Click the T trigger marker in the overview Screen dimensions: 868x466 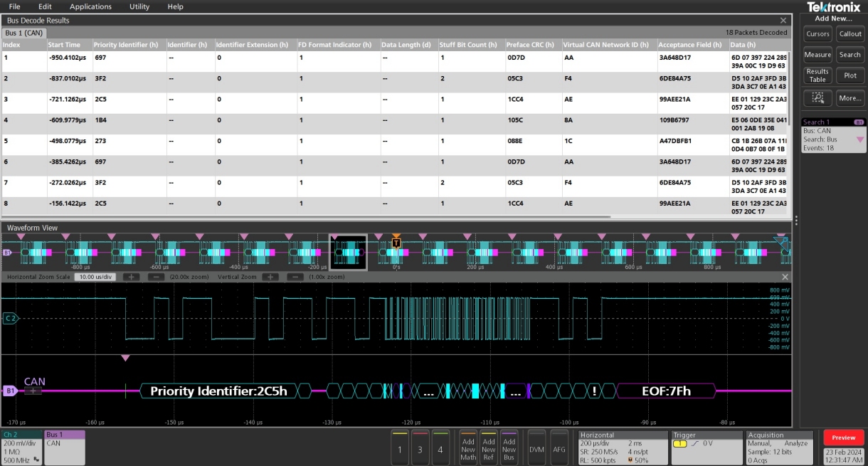coord(396,243)
